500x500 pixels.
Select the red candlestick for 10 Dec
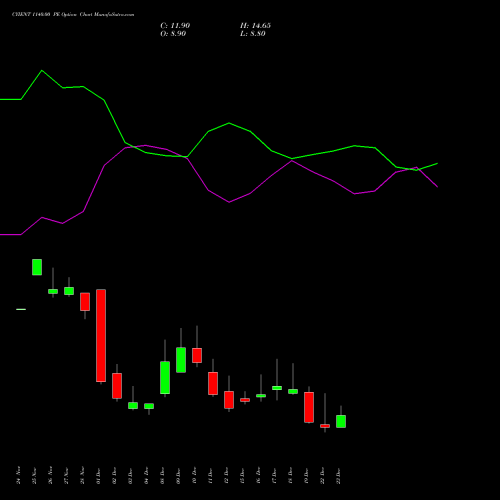click(x=197, y=355)
